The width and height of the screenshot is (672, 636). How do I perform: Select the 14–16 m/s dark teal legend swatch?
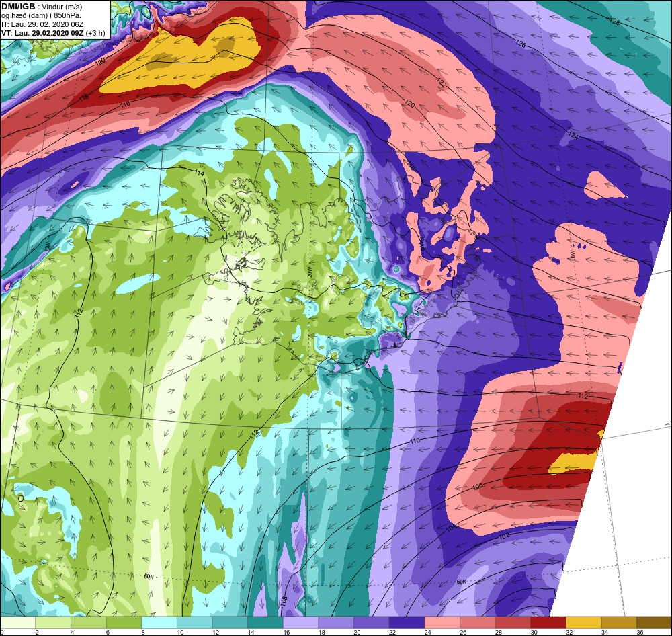[x=265, y=623]
